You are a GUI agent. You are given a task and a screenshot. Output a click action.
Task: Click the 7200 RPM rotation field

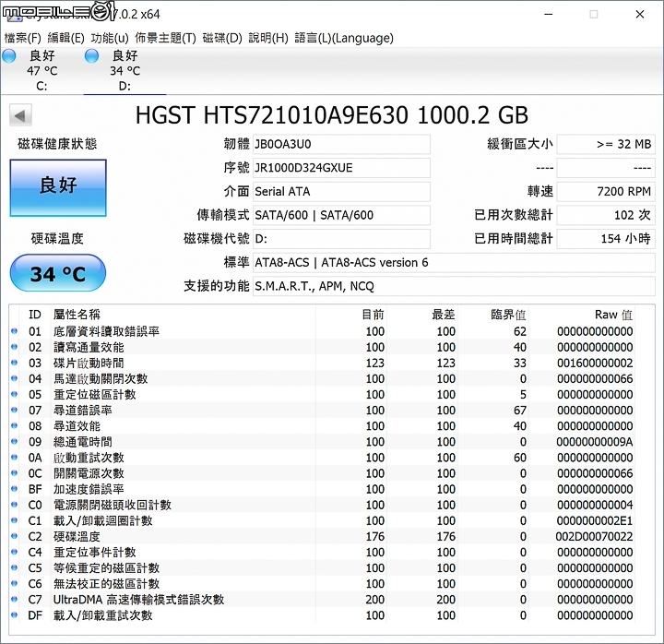(606, 192)
